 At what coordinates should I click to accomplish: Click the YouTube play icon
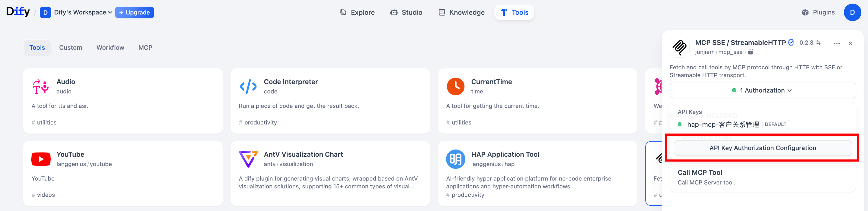point(41,159)
